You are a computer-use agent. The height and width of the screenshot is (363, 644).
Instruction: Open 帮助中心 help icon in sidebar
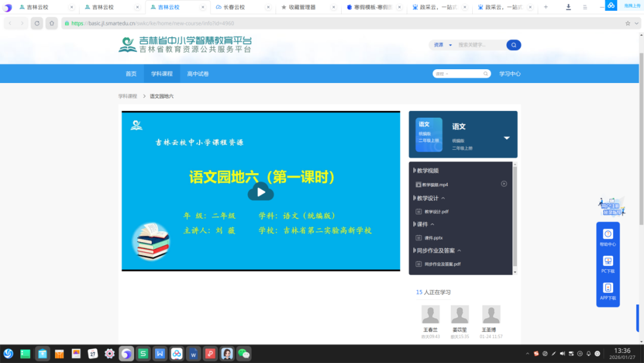pos(608,238)
